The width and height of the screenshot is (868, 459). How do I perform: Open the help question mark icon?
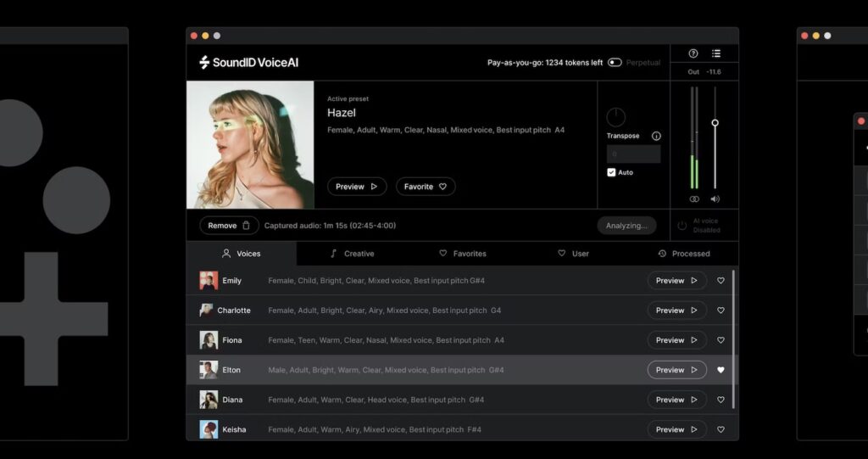pyautogui.click(x=693, y=53)
